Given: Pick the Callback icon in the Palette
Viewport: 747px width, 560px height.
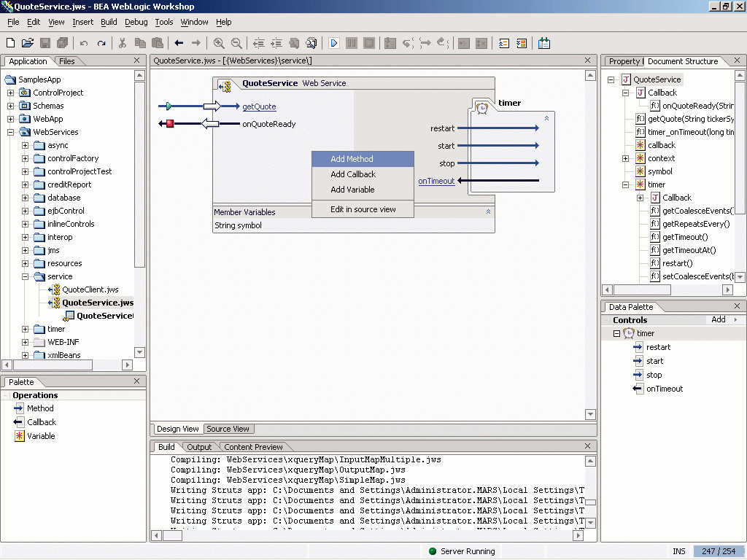Looking at the screenshot, I should click(x=18, y=422).
